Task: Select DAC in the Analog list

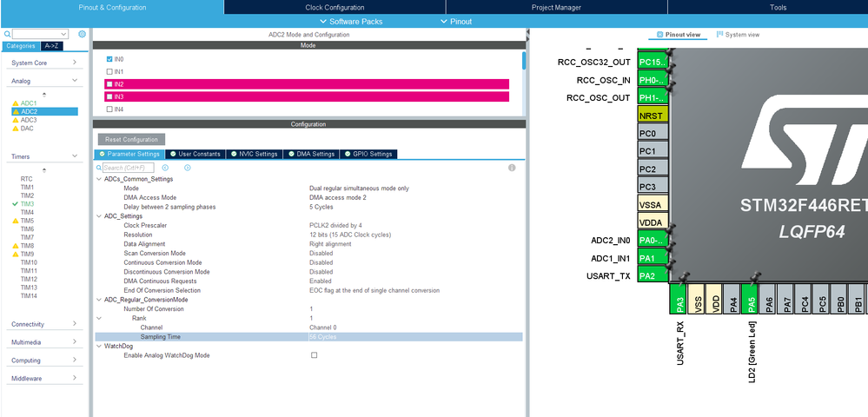Action: (x=27, y=128)
